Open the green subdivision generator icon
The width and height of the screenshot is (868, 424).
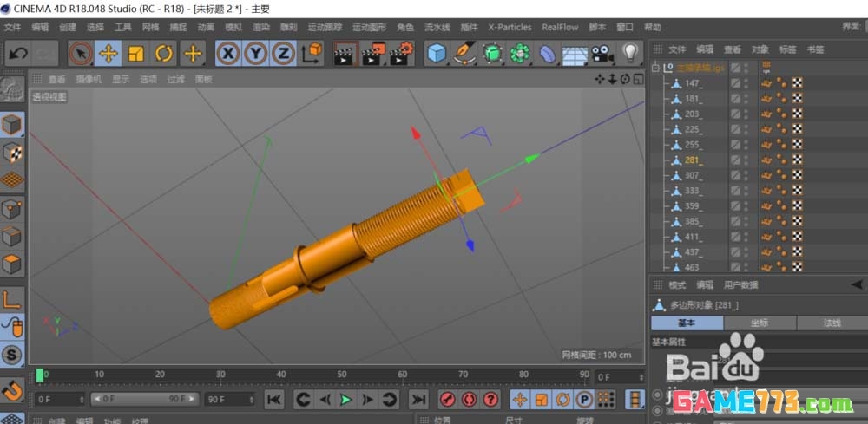coord(492,54)
